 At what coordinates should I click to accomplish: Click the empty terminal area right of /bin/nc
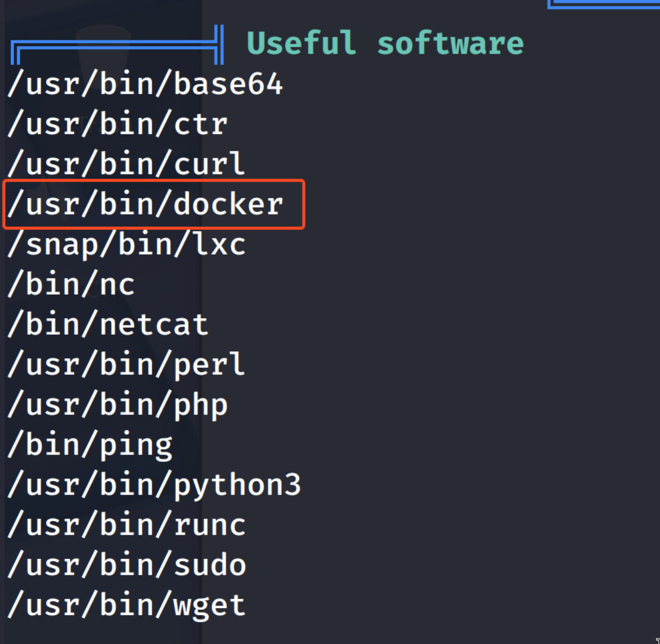[396, 285]
